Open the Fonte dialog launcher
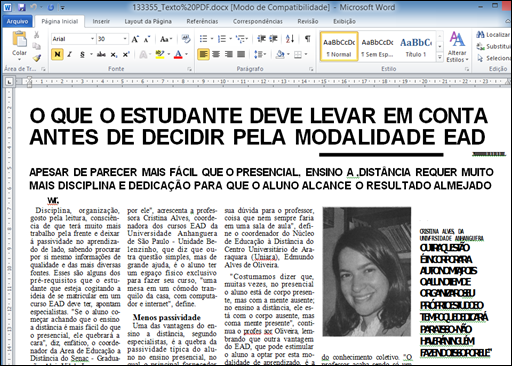 coord(190,69)
